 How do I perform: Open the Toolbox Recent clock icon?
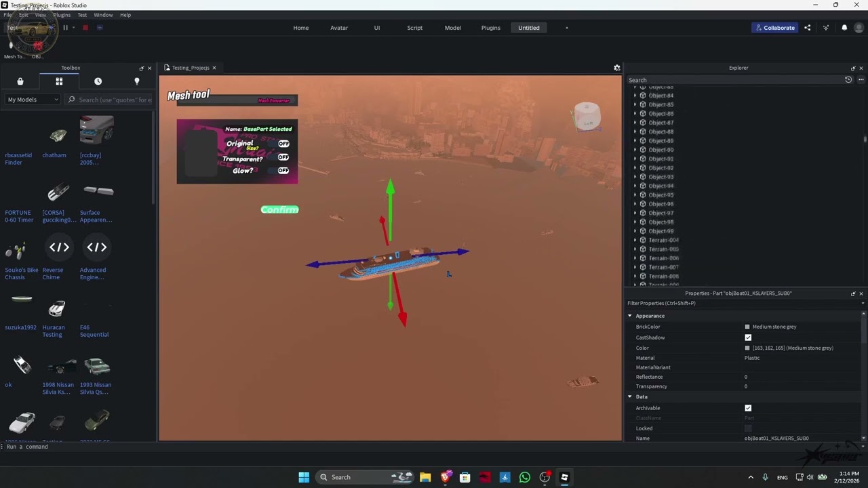(98, 81)
